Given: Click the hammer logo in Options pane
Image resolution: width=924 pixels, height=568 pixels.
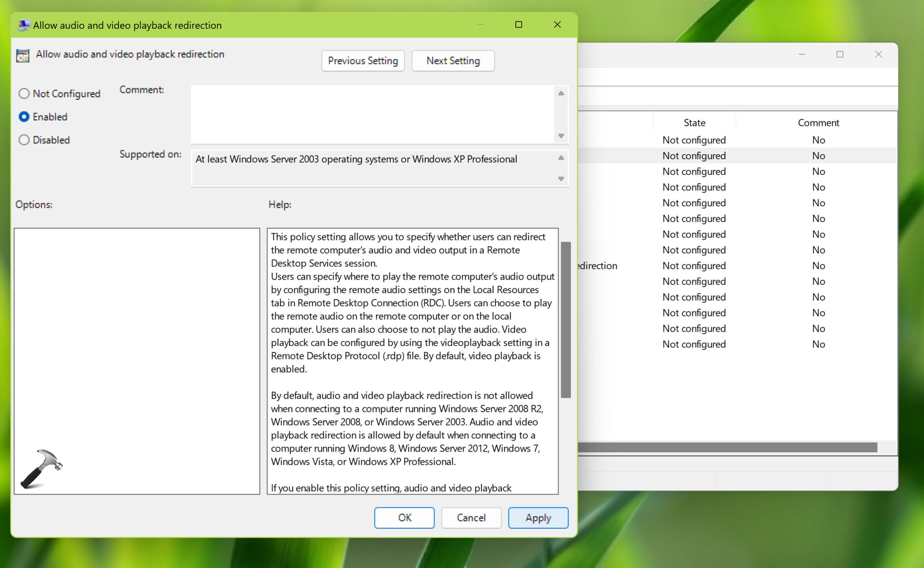Looking at the screenshot, I should [42, 468].
